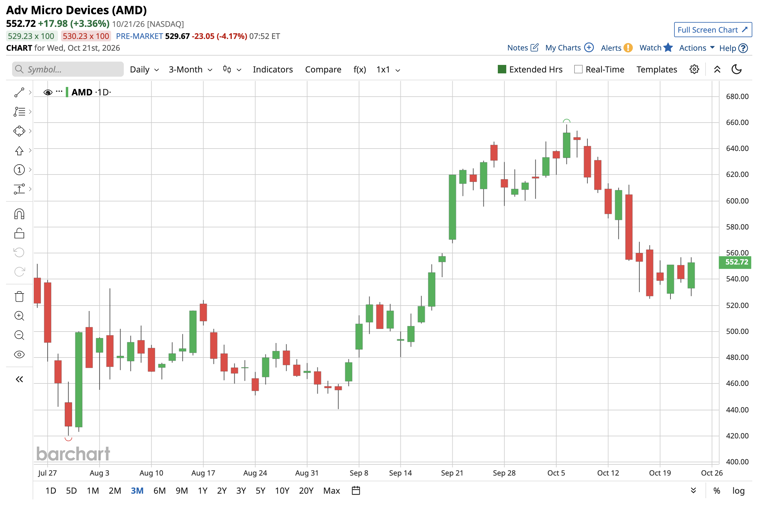Open the Daily frequency dropdown
This screenshot has height=513, width=768.
pyautogui.click(x=144, y=70)
